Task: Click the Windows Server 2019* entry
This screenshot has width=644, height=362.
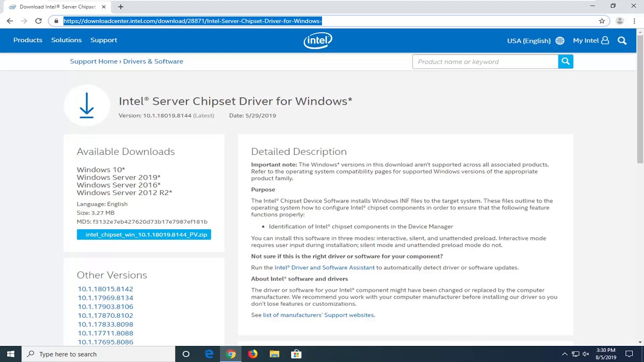Action: [x=118, y=177]
